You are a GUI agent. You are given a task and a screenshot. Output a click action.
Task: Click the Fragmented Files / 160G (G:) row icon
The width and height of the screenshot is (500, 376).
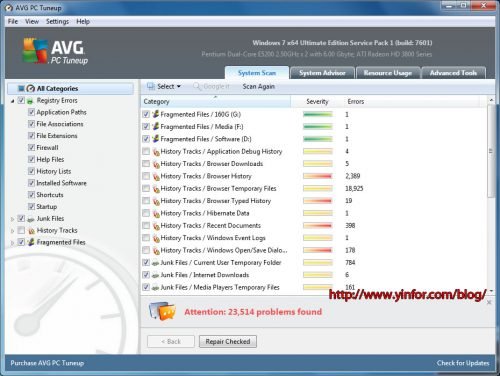[155, 114]
